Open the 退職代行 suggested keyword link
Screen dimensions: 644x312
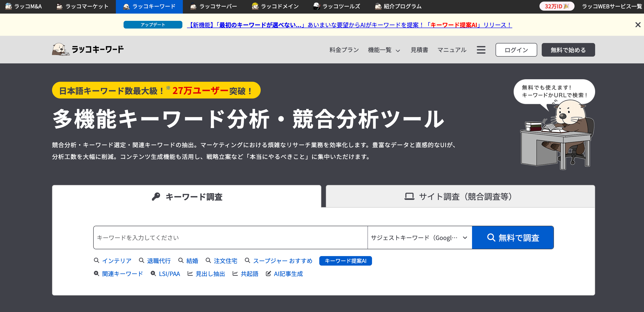(x=159, y=261)
